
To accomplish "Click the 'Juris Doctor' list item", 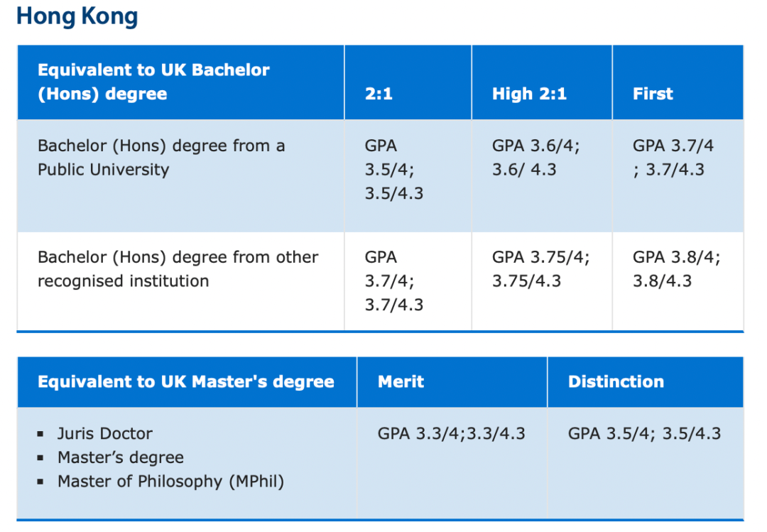I will (105, 433).
